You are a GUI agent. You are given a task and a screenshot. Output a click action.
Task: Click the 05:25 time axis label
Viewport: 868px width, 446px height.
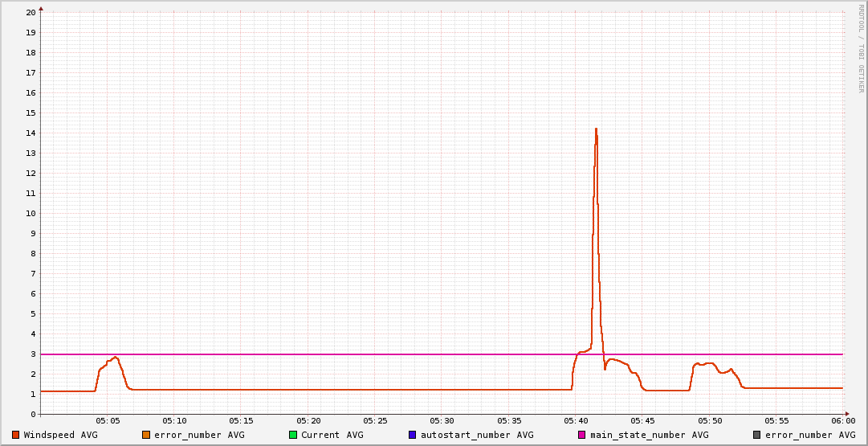(x=375, y=420)
